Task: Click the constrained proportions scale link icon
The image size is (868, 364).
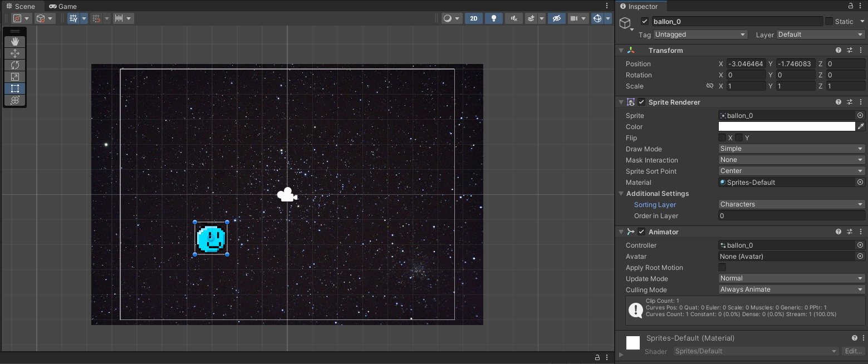Action: [709, 86]
